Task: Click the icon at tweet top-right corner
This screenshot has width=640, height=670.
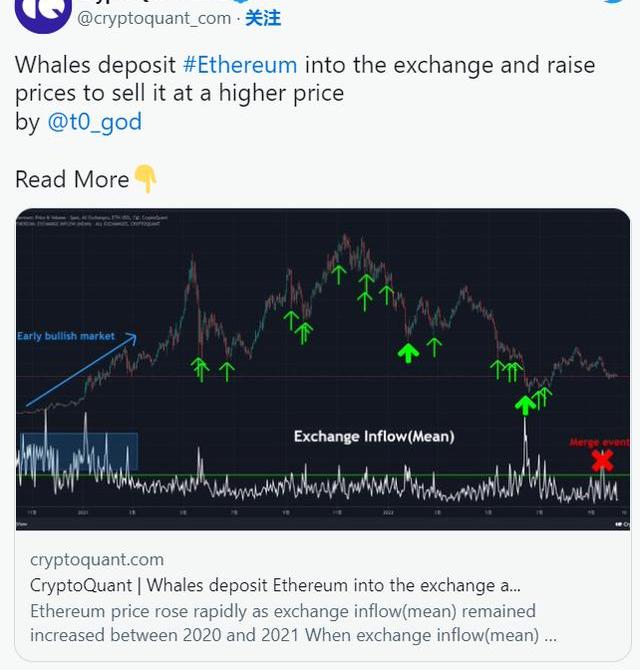Action: coord(613,4)
